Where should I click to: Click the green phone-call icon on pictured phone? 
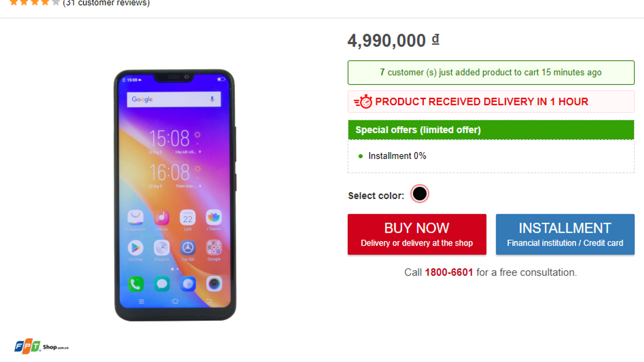[x=136, y=284]
